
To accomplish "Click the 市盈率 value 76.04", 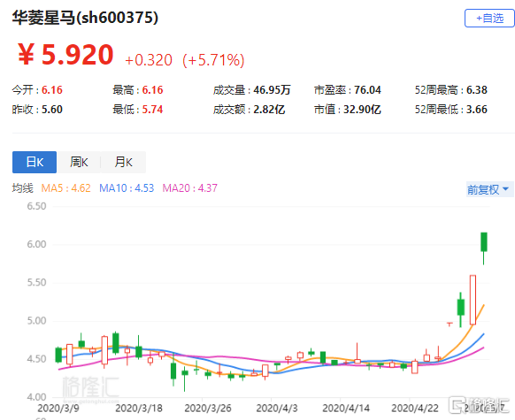I will tap(367, 90).
